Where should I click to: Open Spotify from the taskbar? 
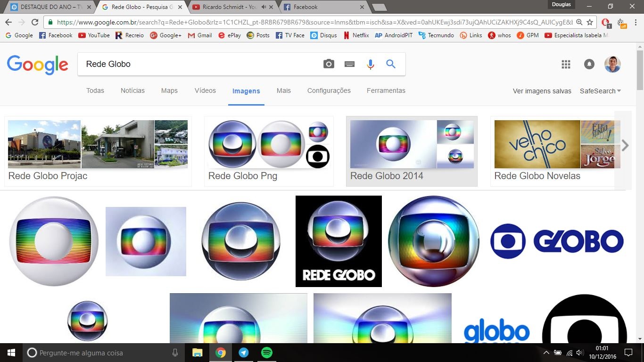[266, 353]
